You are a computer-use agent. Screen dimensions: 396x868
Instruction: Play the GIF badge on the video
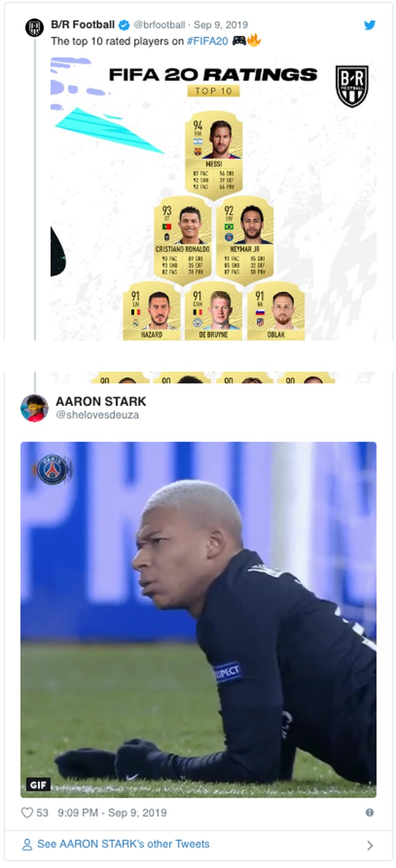coord(38,785)
